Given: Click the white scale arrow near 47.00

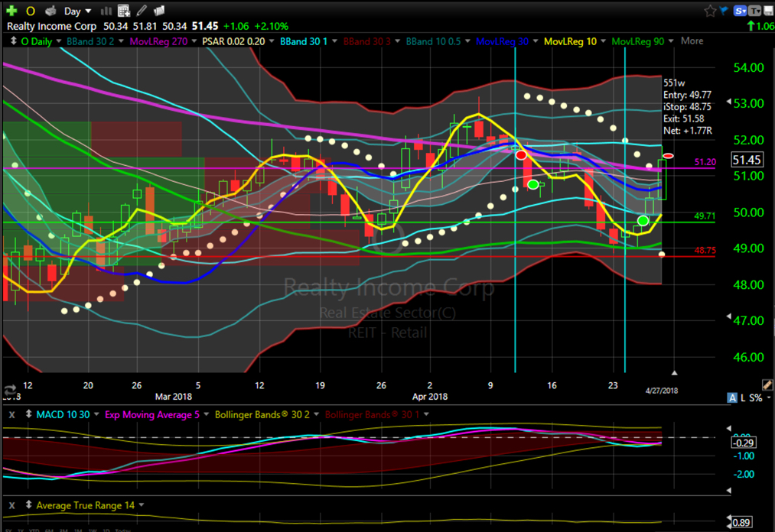Looking at the screenshot, I should (728, 316).
